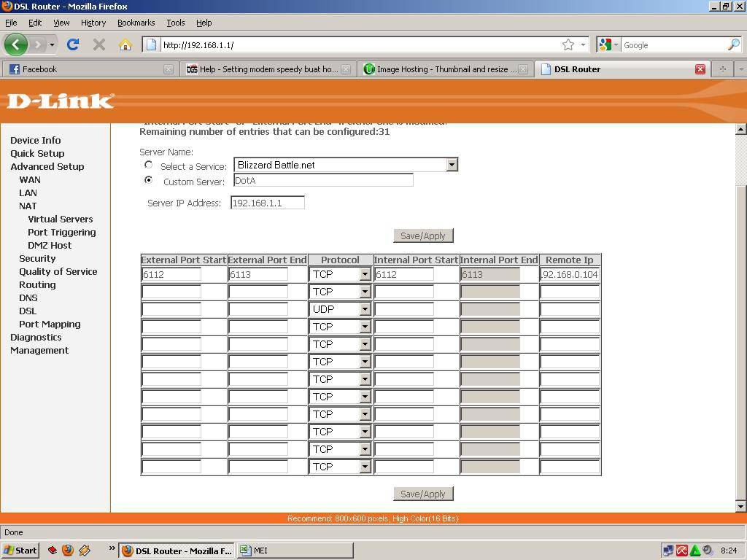Click the page scrollbar up arrow
Image resolution: width=747 pixels, height=560 pixels.
point(740,129)
